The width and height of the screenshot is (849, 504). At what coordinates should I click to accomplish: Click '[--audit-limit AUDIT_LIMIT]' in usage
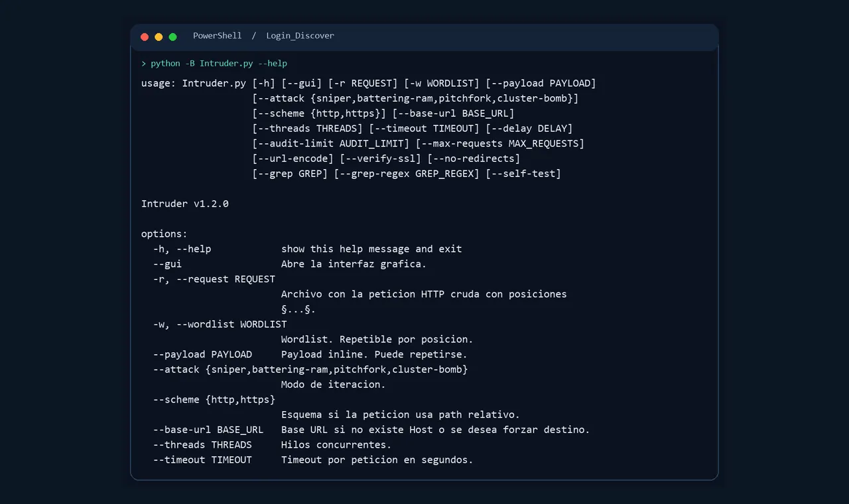point(331,143)
